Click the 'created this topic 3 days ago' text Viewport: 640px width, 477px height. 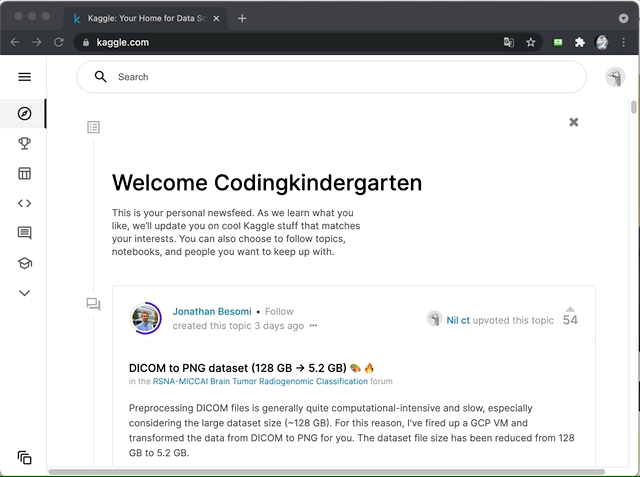point(238,326)
